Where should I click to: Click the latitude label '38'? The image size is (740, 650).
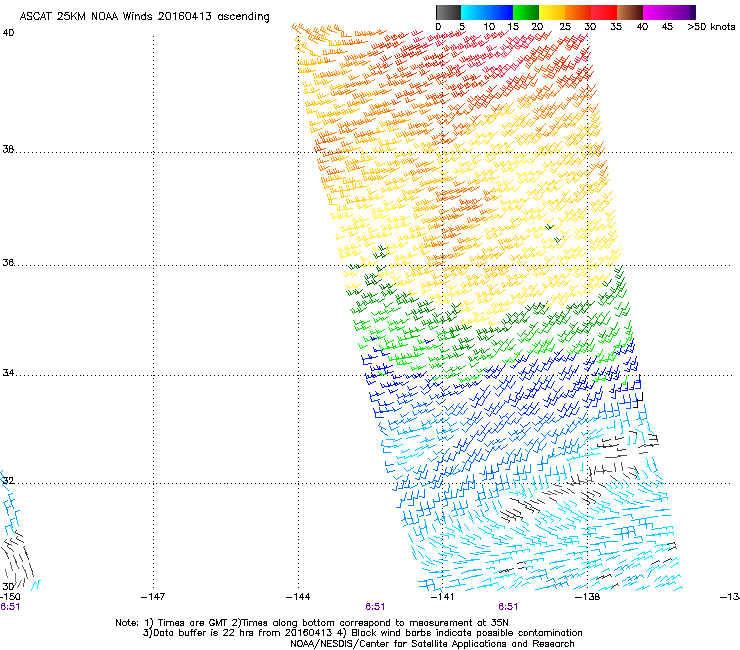point(8,149)
